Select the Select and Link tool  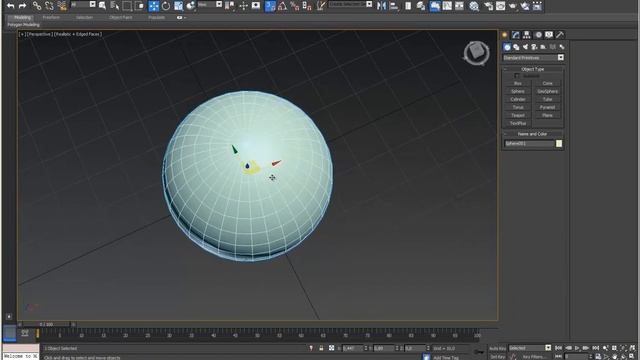coord(37,6)
